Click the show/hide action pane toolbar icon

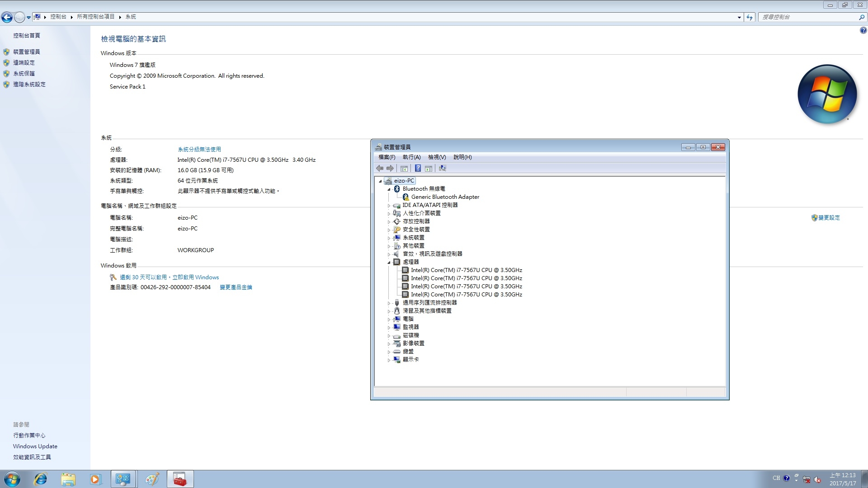pyautogui.click(x=429, y=169)
